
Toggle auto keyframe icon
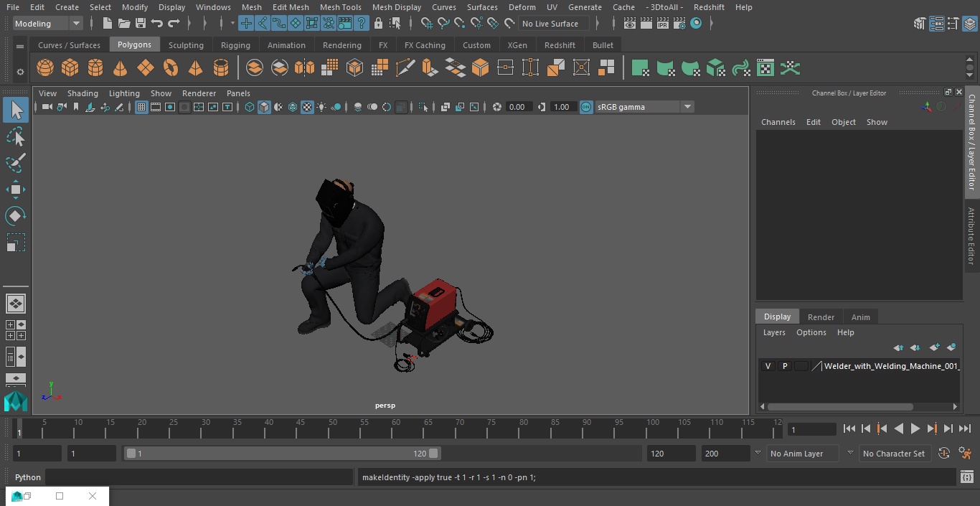click(x=944, y=454)
